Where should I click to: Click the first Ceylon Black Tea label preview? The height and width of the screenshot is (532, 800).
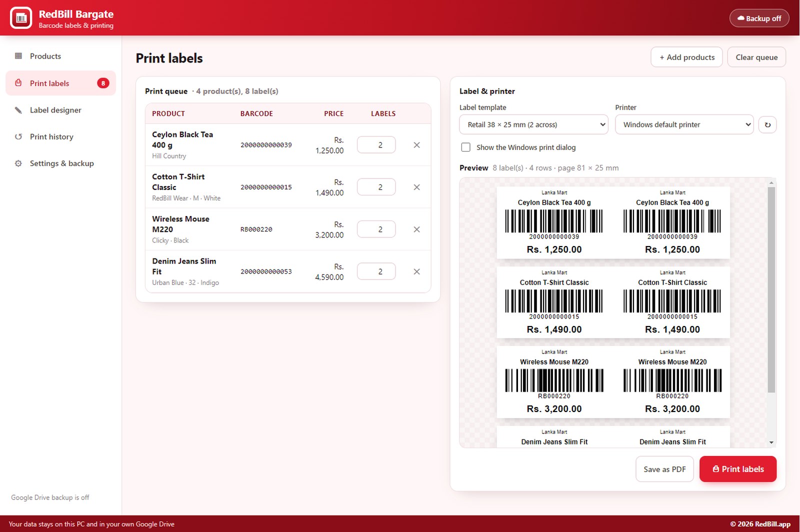click(x=554, y=222)
